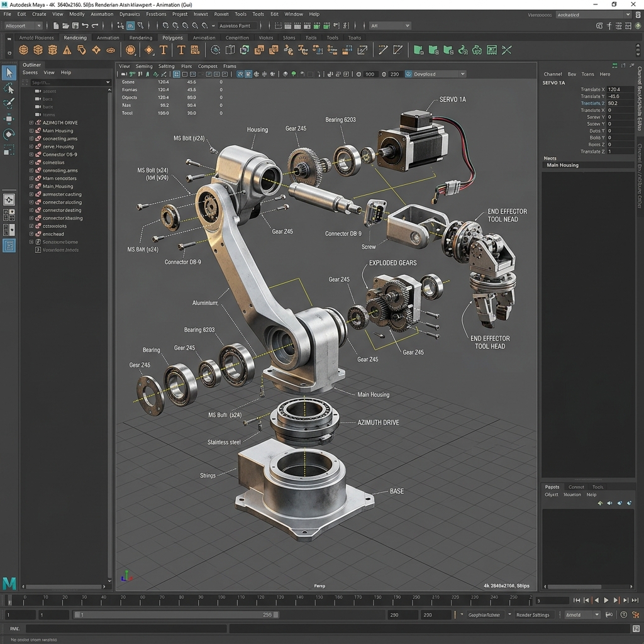The height and width of the screenshot is (644, 644).
Task: Click frame 100 on the timeline
Action: pos(221,600)
